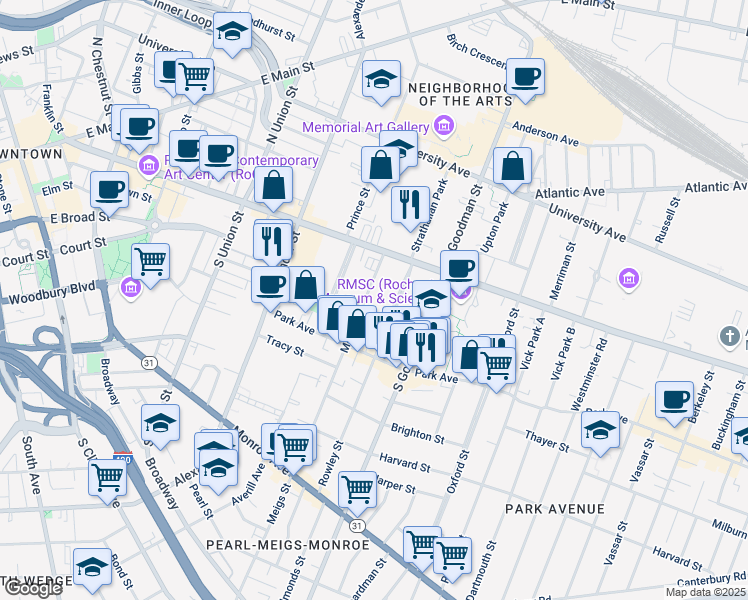The height and width of the screenshot is (600, 748).
Task: Click the school marker below Alexander St label
Action: (381, 82)
